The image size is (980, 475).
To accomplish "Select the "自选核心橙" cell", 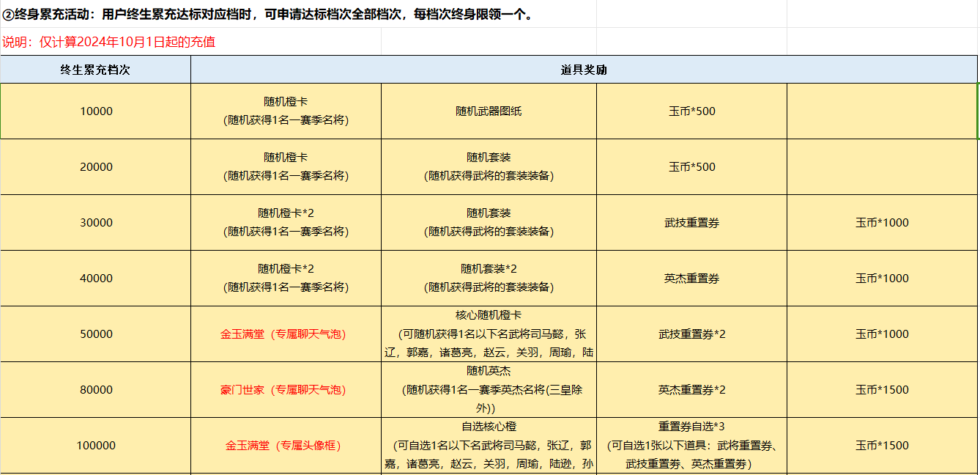I will (x=489, y=446).
